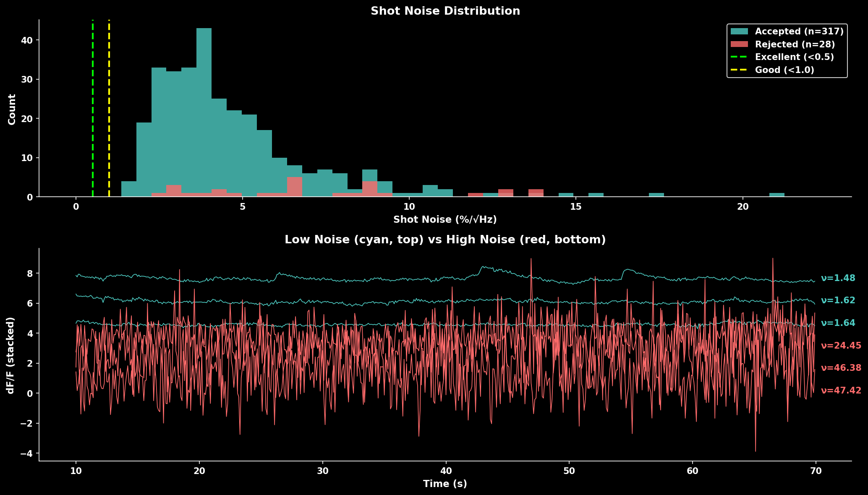Click the Rejected (n=28) legend label
Screen dimensions: 868x495
point(795,44)
